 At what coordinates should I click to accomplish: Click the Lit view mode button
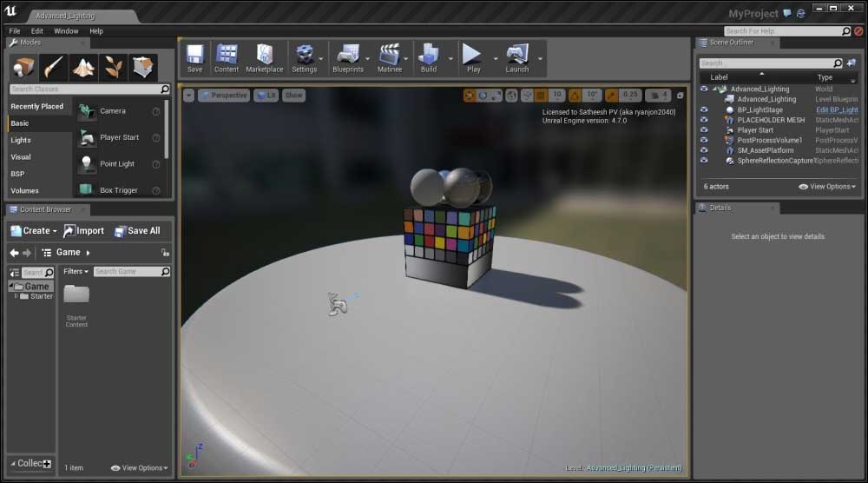[266, 96]
